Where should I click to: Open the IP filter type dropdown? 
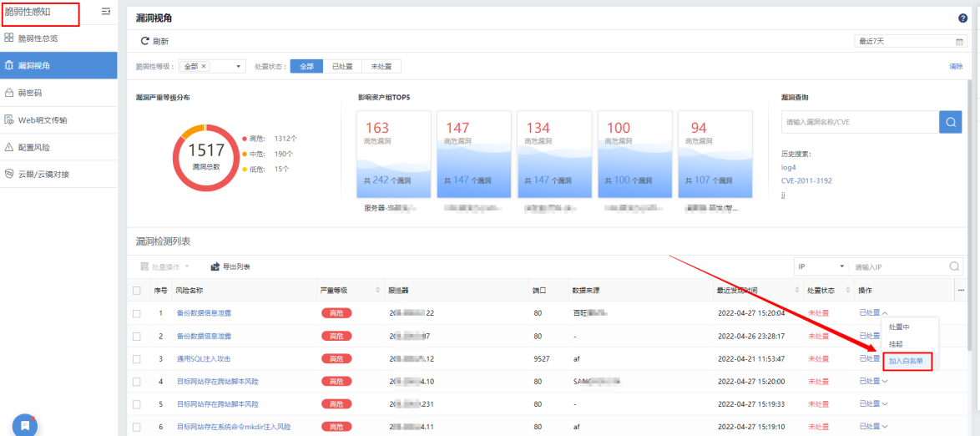(x=820, y=266)
